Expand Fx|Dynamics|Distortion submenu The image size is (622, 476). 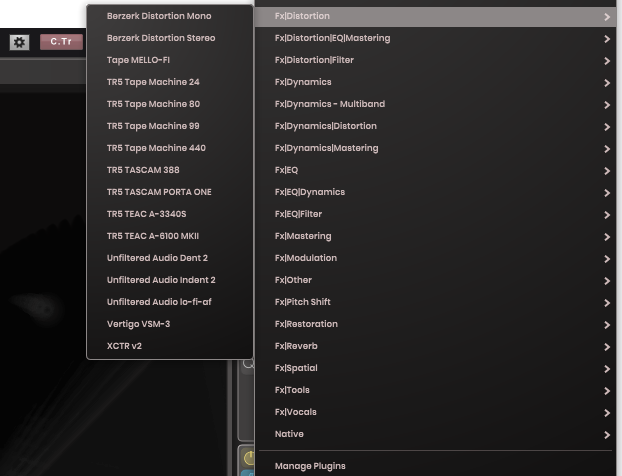pyautogui.click(x=436, y=127)
